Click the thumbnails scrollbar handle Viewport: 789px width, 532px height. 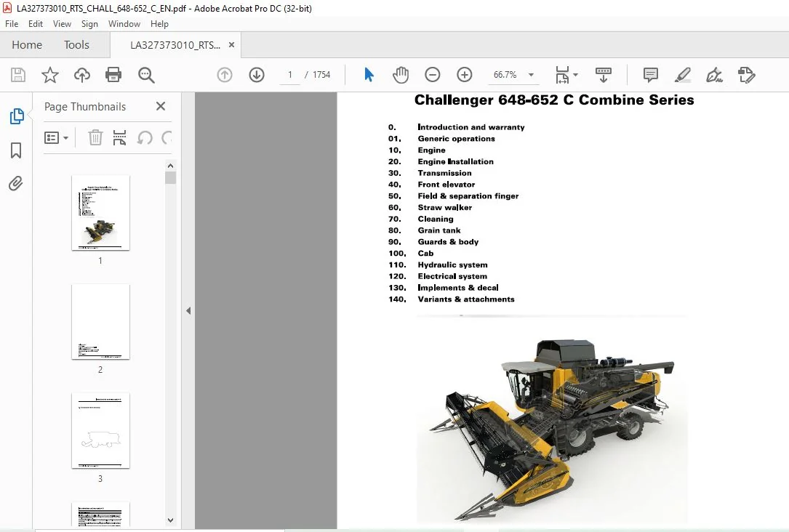171,178
